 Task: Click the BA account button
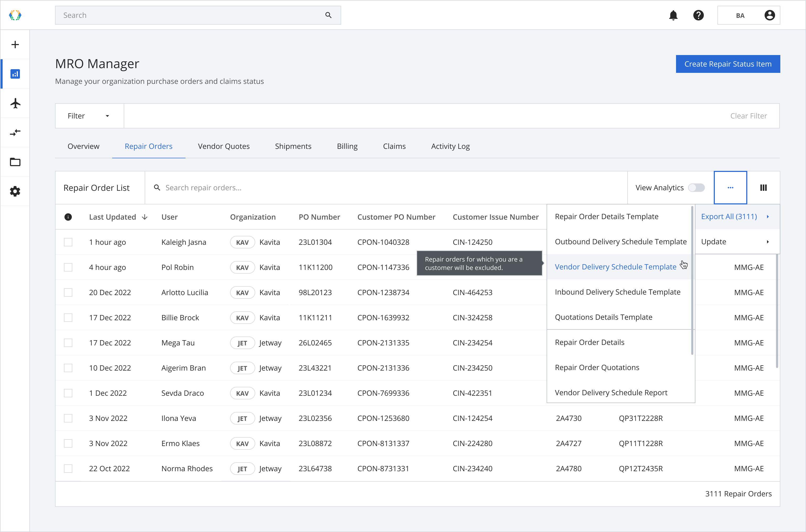coord(749,15)
